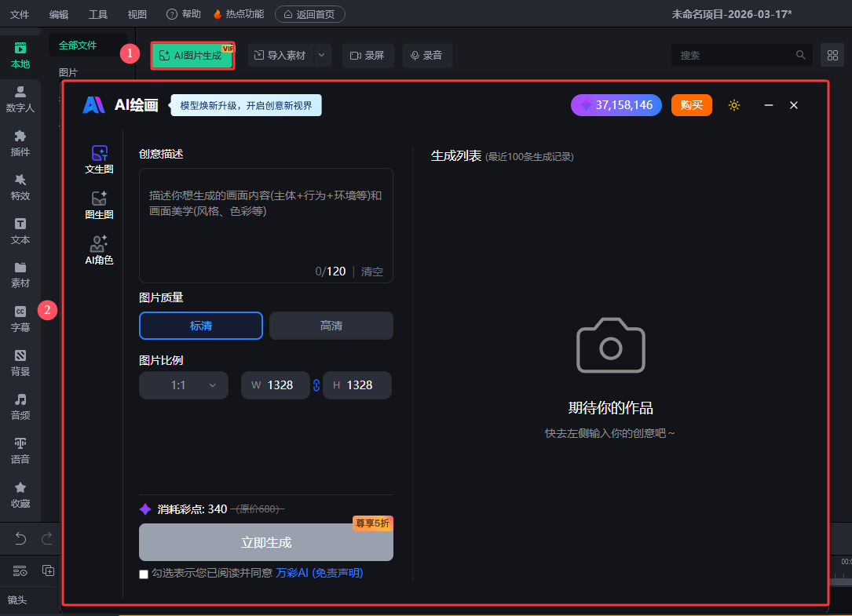Open the 字幕 subtitles sidebar panel
The width and height of the screenshot is (852, 616).
pyautogui.click(x=20, y=319)
